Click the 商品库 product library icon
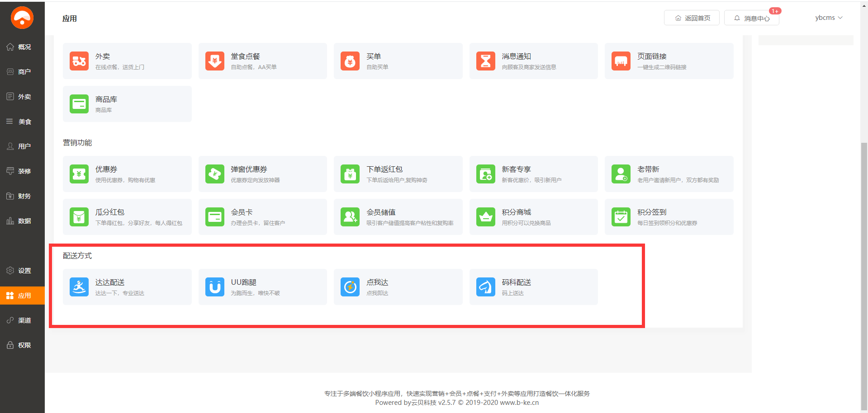The height and width of the screenshot is (413, 868). tap(79, 104)
